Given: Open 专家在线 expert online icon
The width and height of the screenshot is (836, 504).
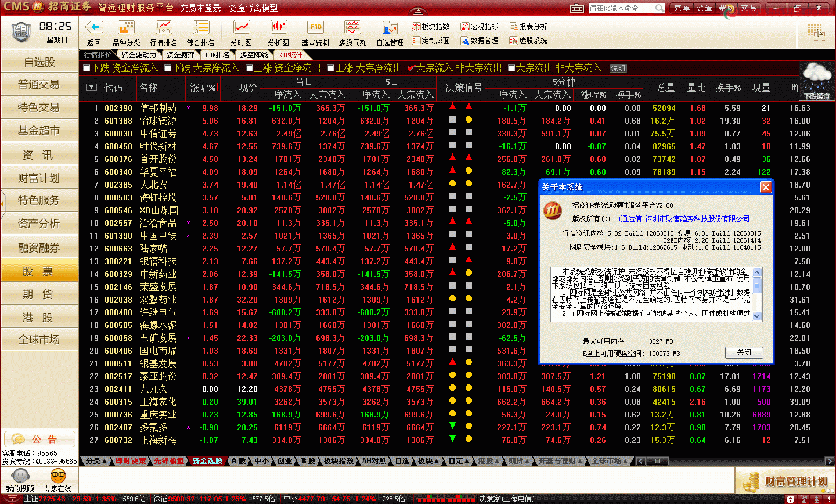Looking at the screenshot, I should point(58,477).
